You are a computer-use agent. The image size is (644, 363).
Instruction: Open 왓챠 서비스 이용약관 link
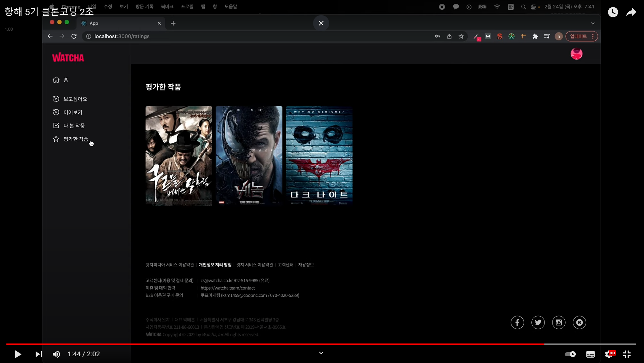coord(255,265)
